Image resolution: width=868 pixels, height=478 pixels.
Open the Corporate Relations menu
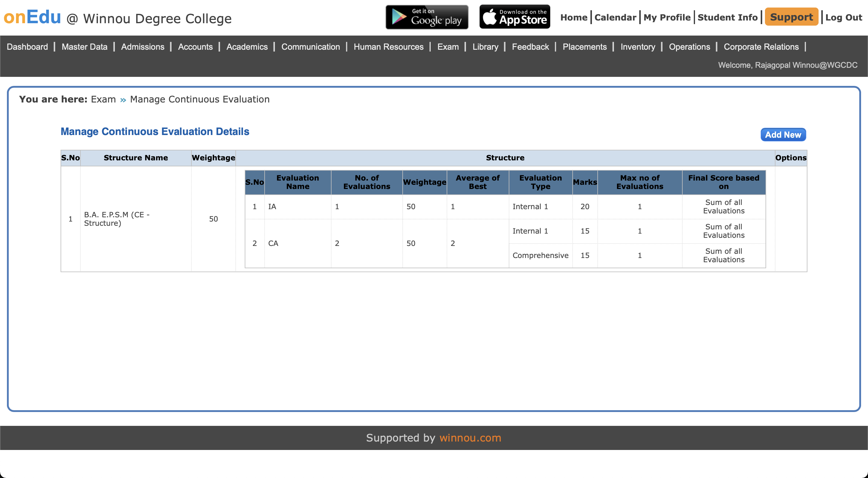pyautogui.click(x=761, y=47)
